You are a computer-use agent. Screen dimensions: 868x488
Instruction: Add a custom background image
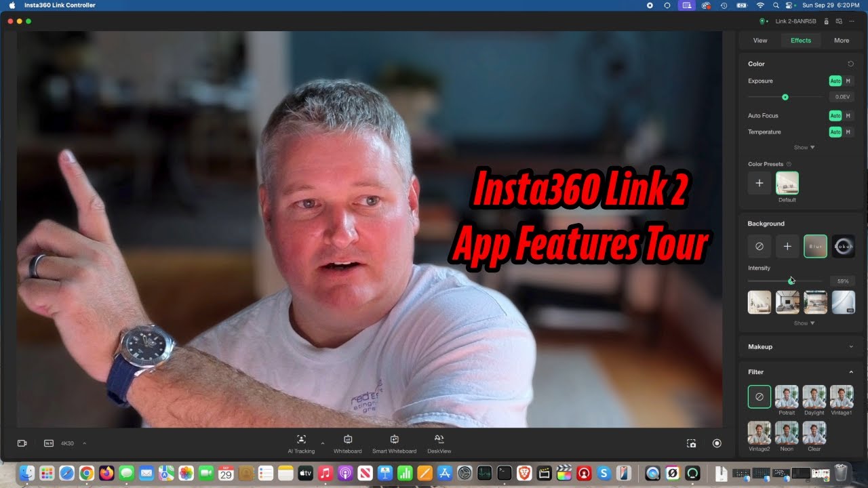click(787, 247)
